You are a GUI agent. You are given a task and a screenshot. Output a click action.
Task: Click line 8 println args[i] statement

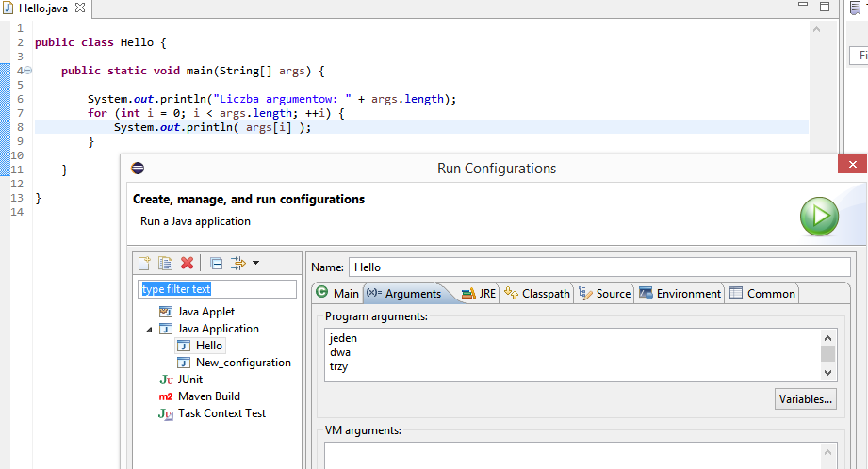pos(213,127)
